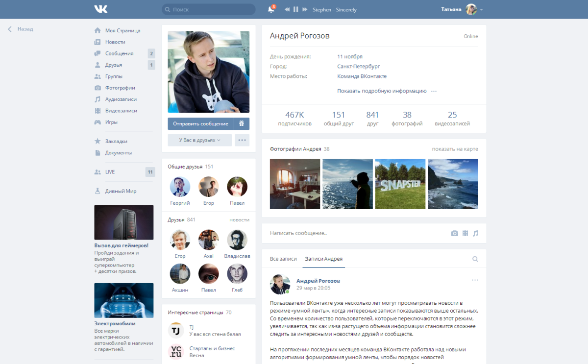Open the Татьяна account menu arrow

(x=482, y=10)
